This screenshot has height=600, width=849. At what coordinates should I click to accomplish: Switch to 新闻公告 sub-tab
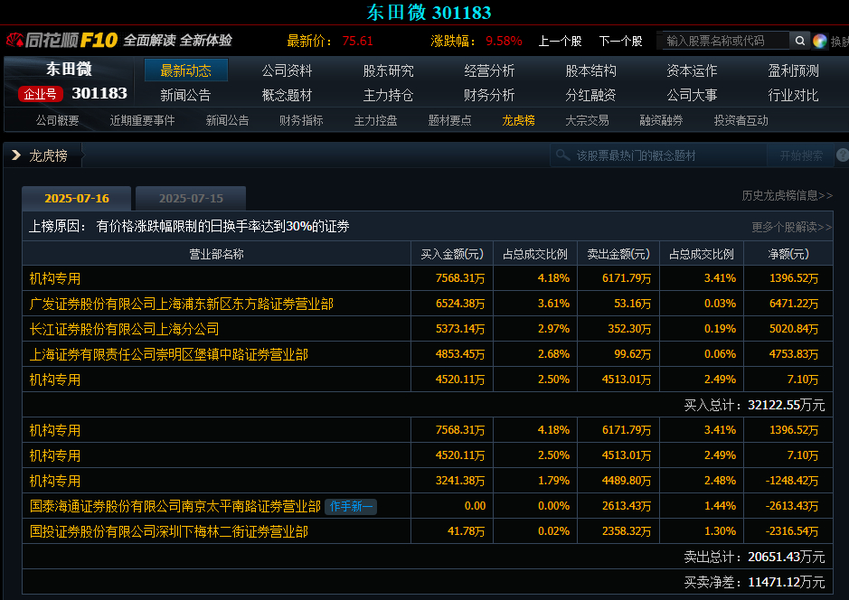coord(227,120)
